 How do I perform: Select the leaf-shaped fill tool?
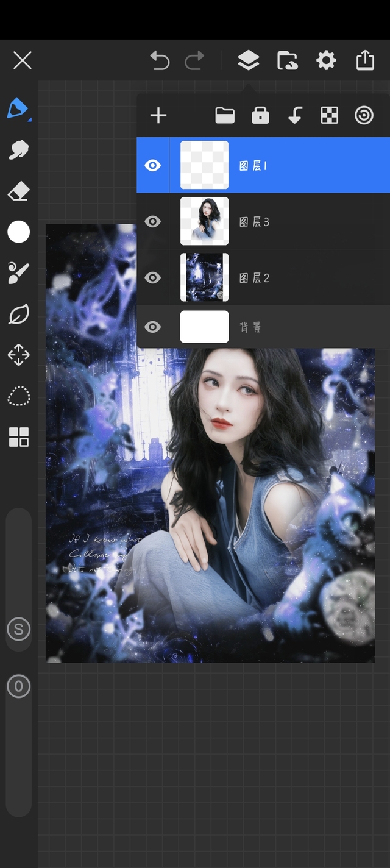18,315
